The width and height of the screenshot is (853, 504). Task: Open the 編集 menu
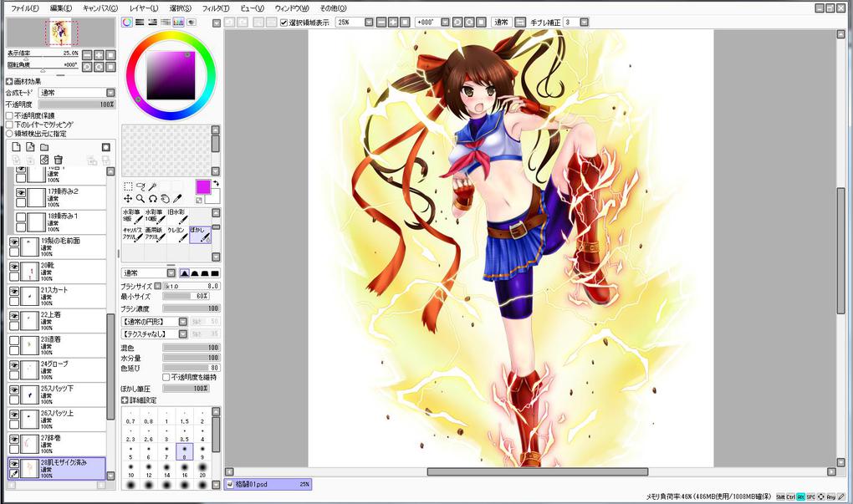point(61,8)
